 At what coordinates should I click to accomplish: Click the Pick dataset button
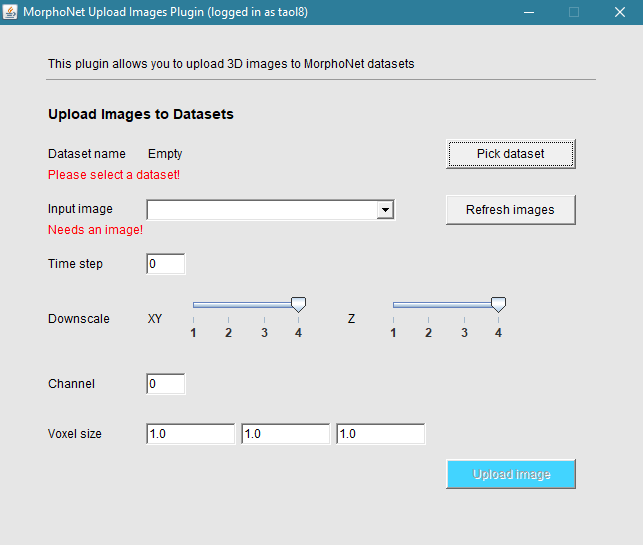pyautogui.click(x=511, y=154)
